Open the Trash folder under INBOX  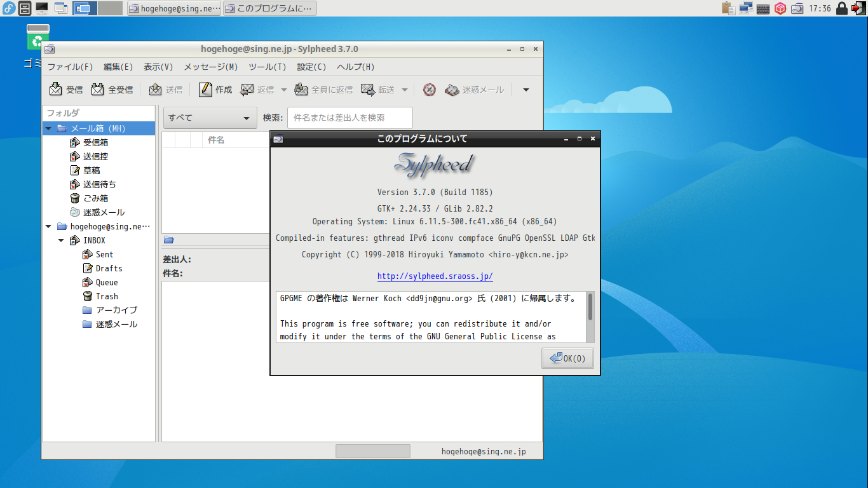coord(106,296)
